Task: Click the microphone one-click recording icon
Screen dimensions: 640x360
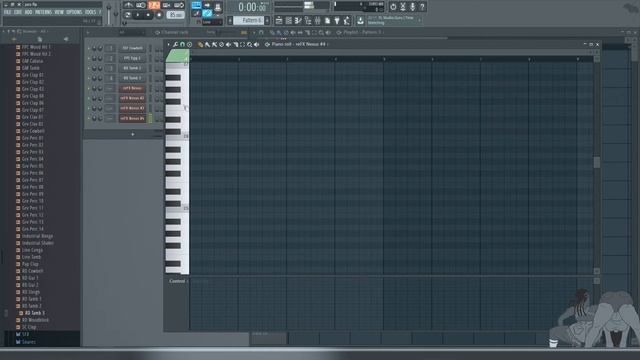Action: tap(412, 7)
